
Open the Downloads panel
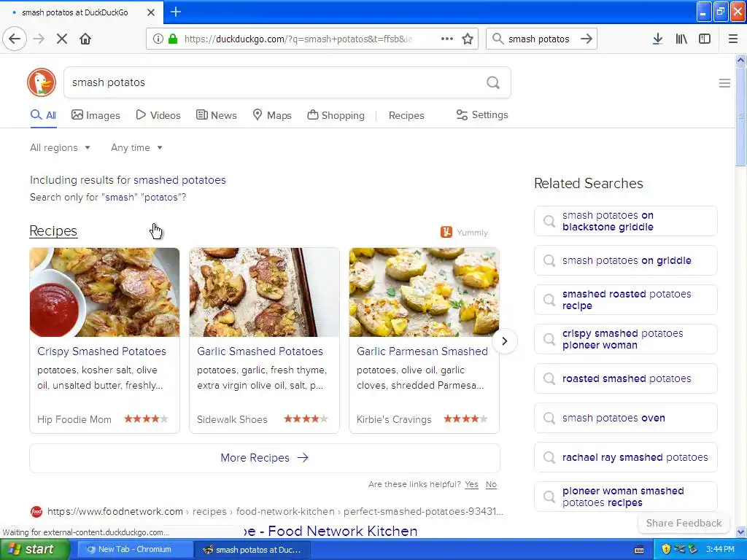click(657, 39)
